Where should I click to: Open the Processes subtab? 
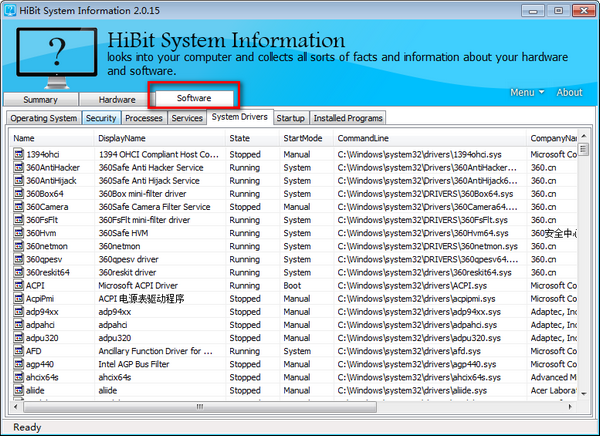(144, 118)
